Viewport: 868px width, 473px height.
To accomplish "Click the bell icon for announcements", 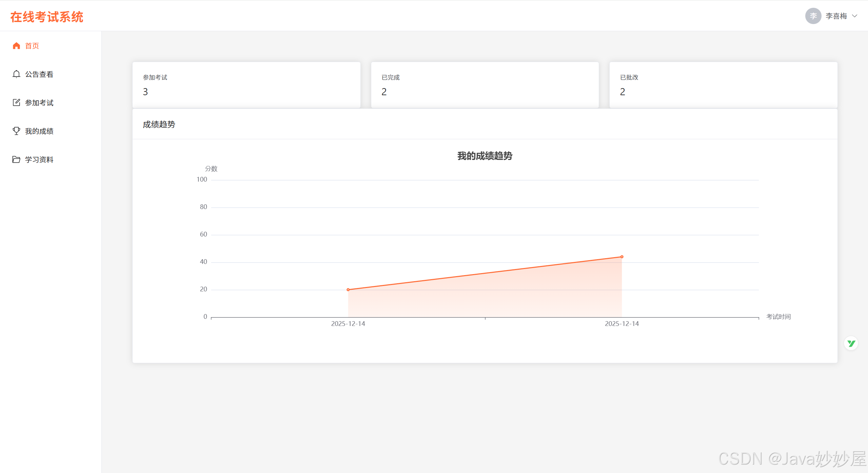I will pos(16,74).
